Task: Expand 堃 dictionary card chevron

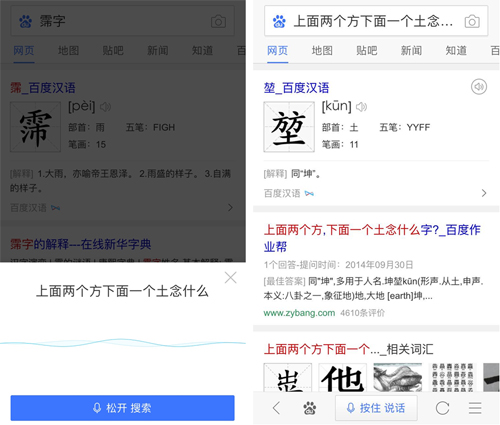Action: (484, 193)
